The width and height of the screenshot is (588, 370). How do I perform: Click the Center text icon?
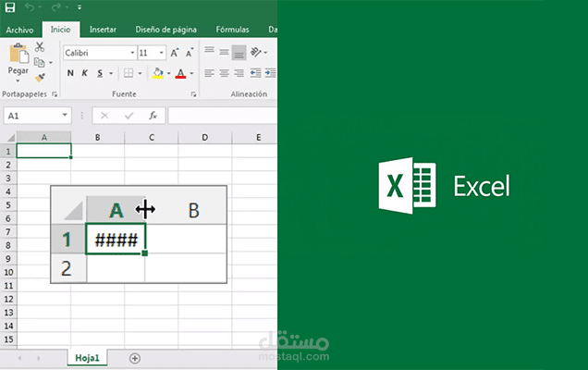tap(224, 73)
